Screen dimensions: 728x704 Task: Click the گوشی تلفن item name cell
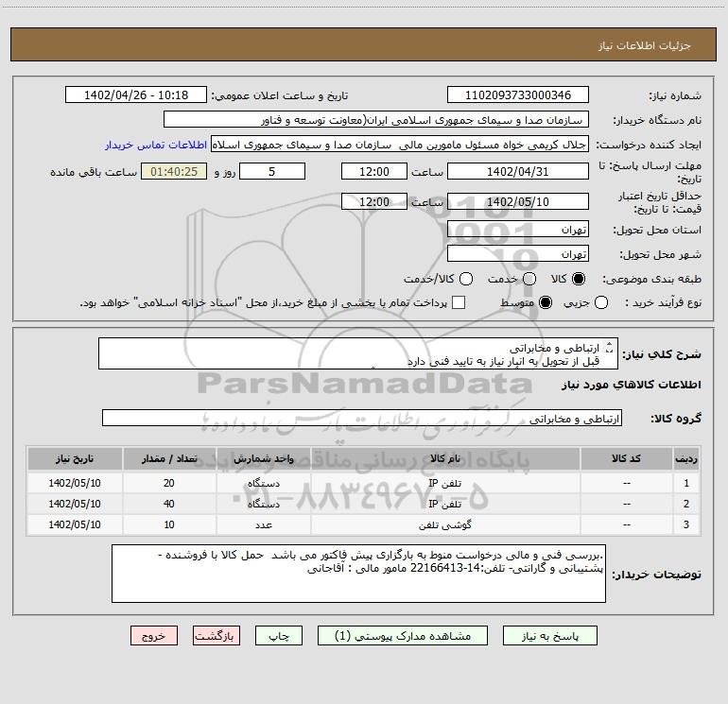445,524
